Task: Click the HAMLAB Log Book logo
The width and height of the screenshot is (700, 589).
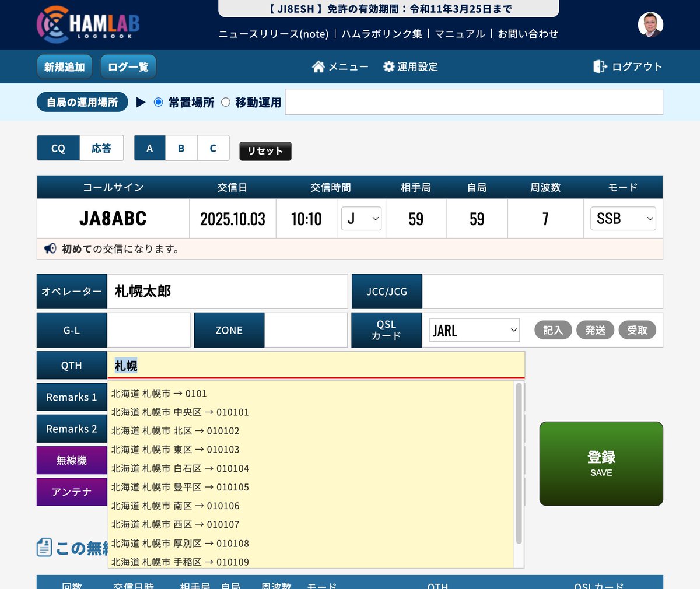Action: pos(88,24)
